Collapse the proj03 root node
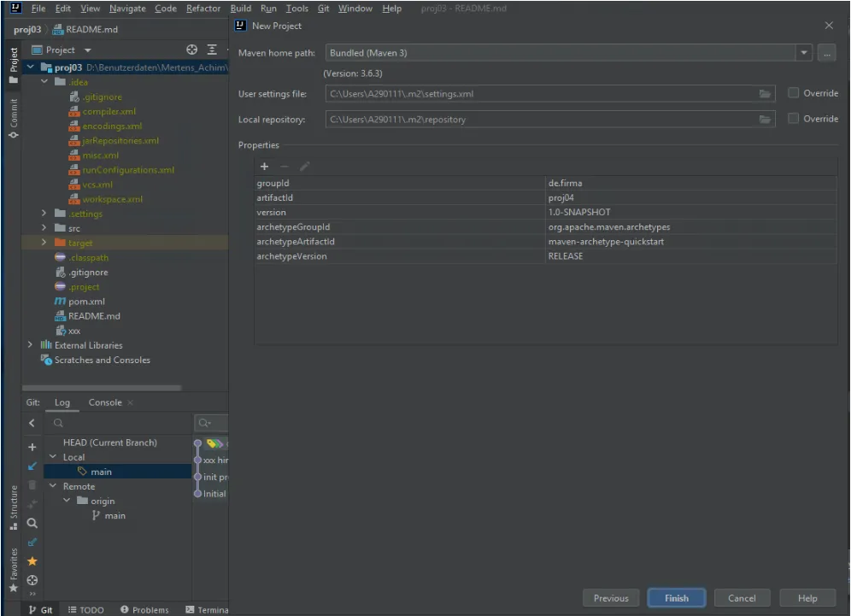 coord(31,67)
